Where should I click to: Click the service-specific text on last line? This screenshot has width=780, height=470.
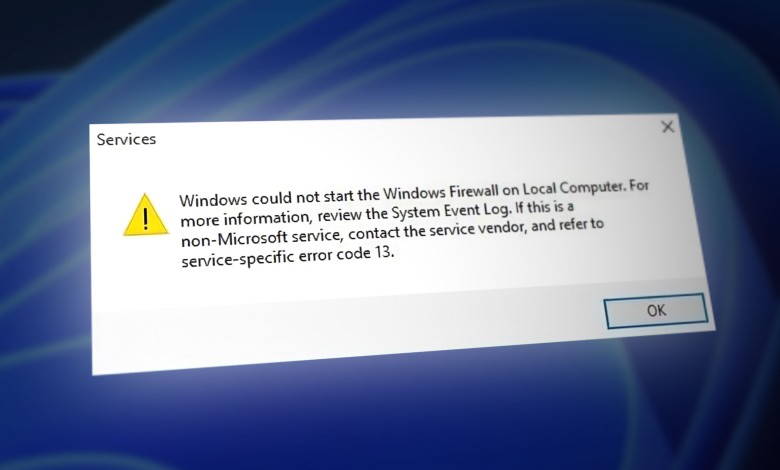tap(238, 259)
